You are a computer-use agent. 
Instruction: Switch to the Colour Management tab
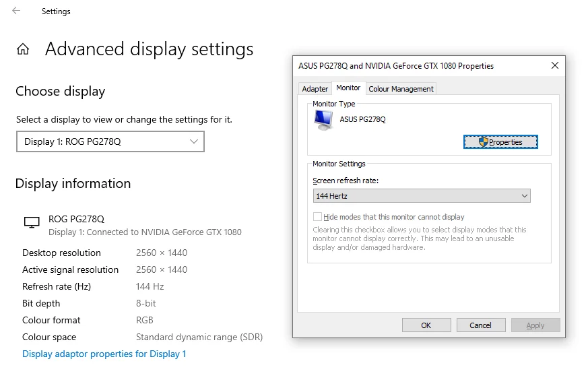point(401,89)
